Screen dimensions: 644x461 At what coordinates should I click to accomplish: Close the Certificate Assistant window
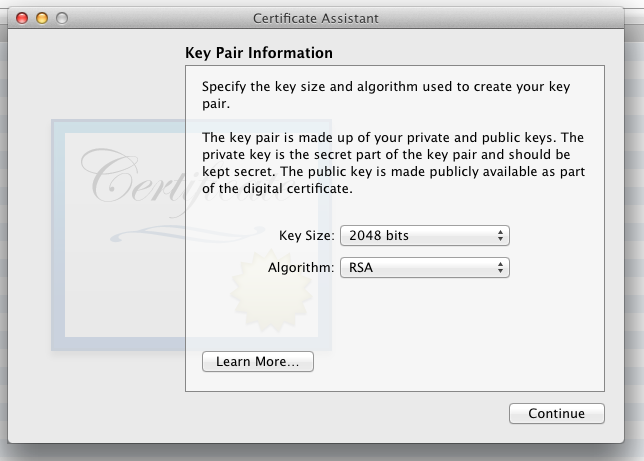pyautogui.click(x=23, y=18)
